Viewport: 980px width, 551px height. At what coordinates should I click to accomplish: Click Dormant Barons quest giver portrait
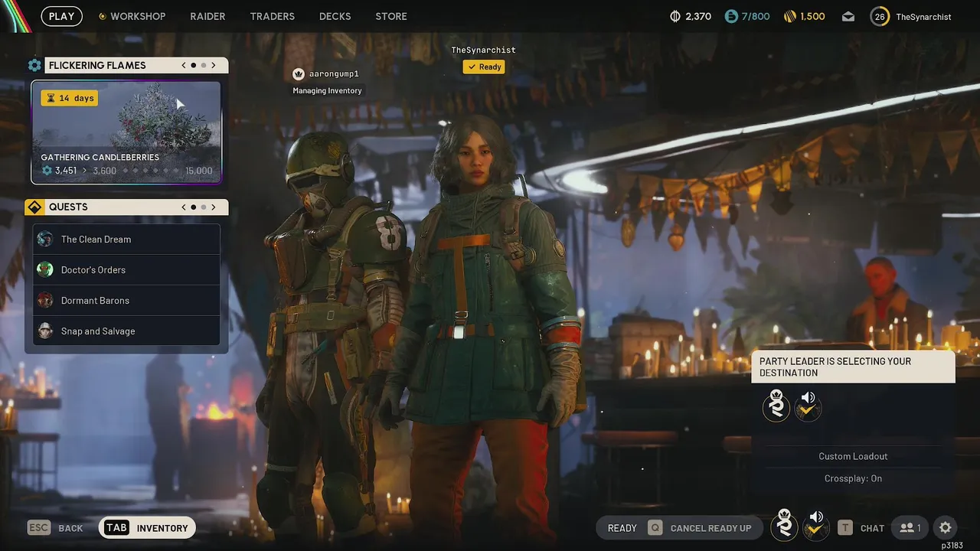pos(45,300)
